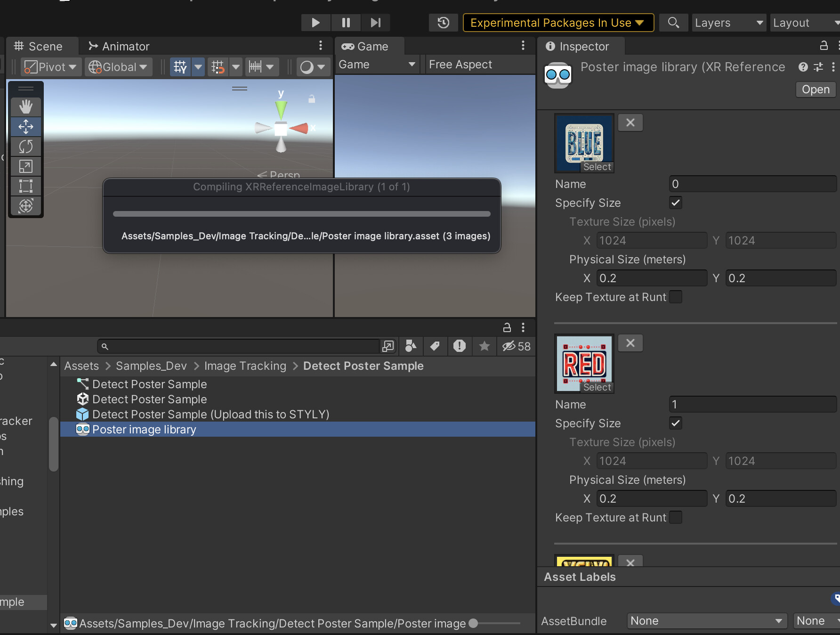This screenshot has height=635, width=840.
Task: Select the Move tool
Action: click(25, 127)
